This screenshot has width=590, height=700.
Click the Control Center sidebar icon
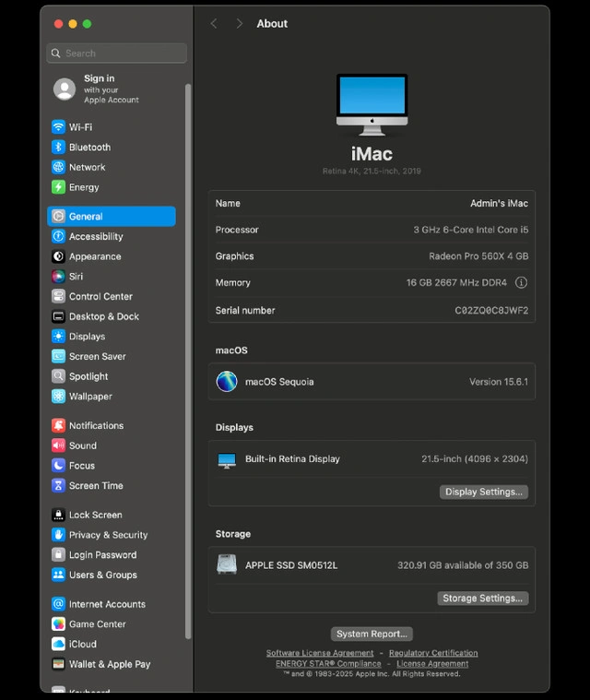(x=58, y=297)
